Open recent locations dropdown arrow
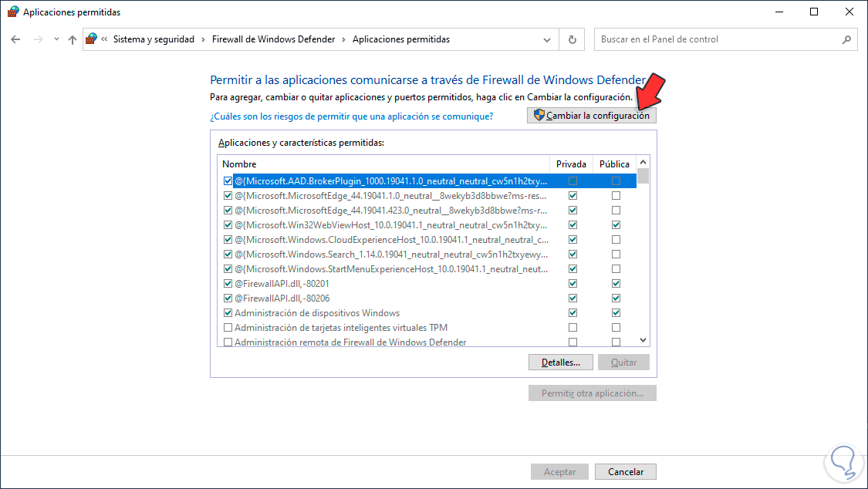The image size is (868, 489). tap(56, 39)
